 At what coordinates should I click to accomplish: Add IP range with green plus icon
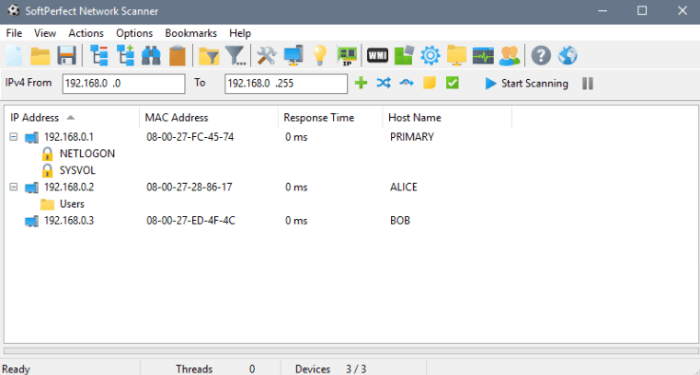pyautogui.click(x=361, y=83)
